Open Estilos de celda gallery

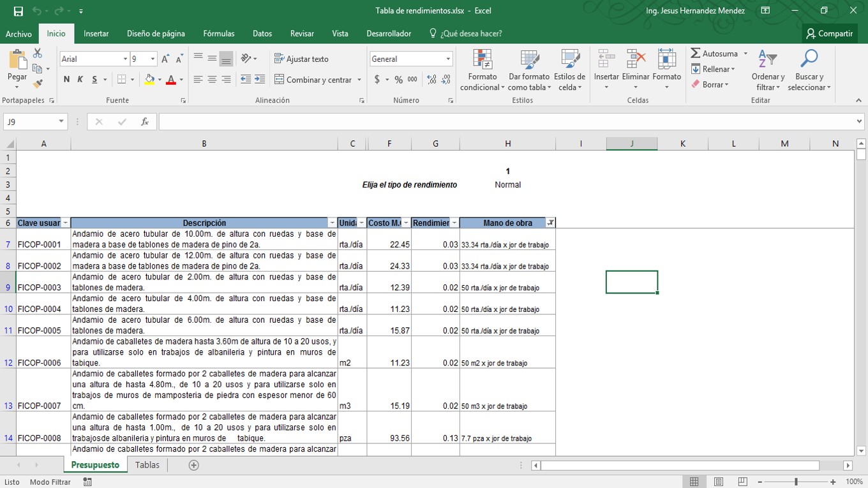570,70
